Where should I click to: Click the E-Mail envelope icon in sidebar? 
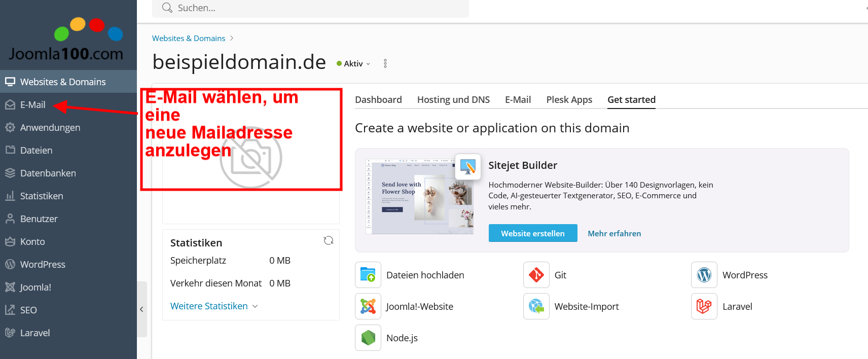click(10, 104)
